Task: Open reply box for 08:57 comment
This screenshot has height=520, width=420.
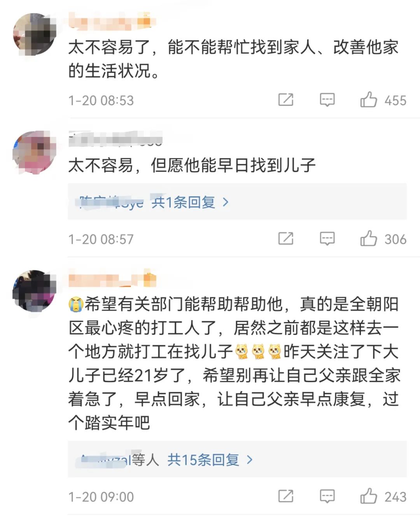Action: click(x=327, y=238)
